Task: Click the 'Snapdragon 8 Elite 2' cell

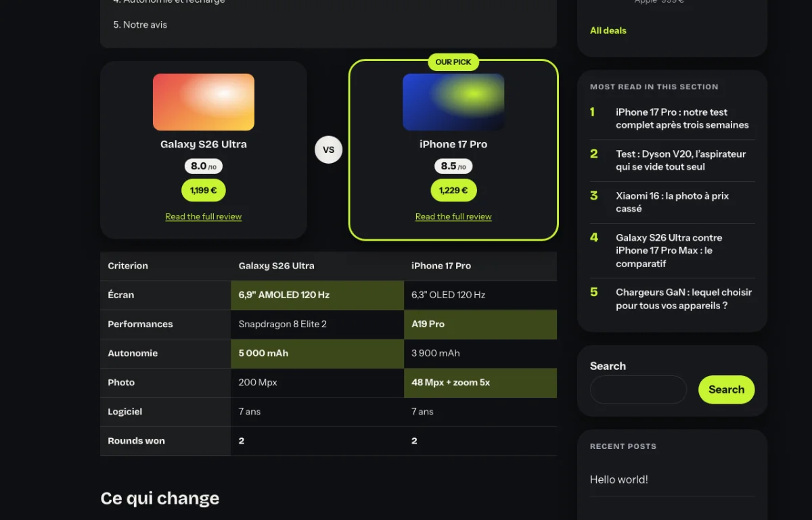Action: (317, 325)
